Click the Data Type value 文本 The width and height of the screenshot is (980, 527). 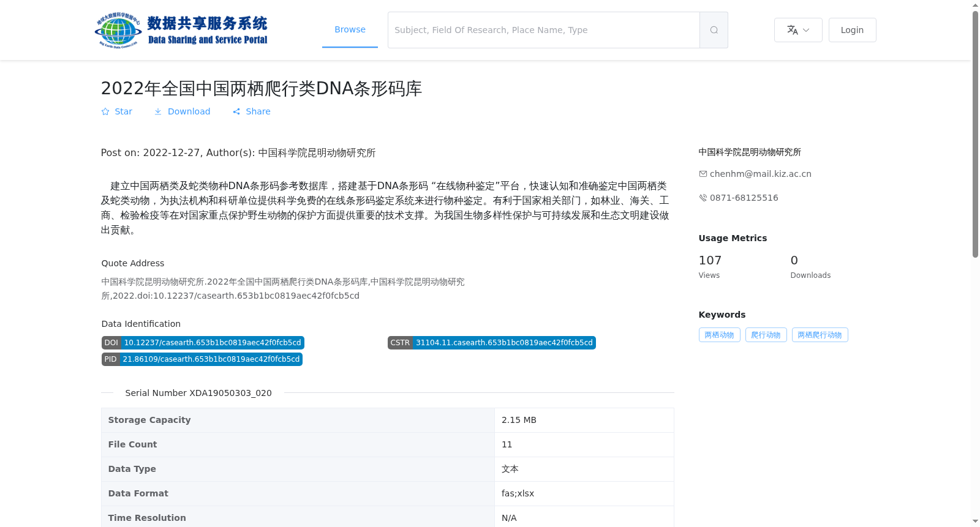[x=510, y=469]
